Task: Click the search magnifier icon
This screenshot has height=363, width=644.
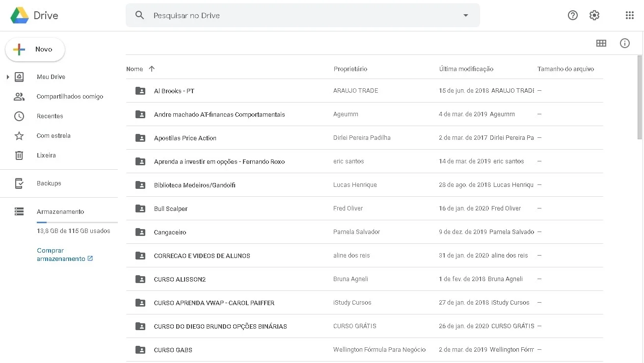Action: tap(140, 15)
